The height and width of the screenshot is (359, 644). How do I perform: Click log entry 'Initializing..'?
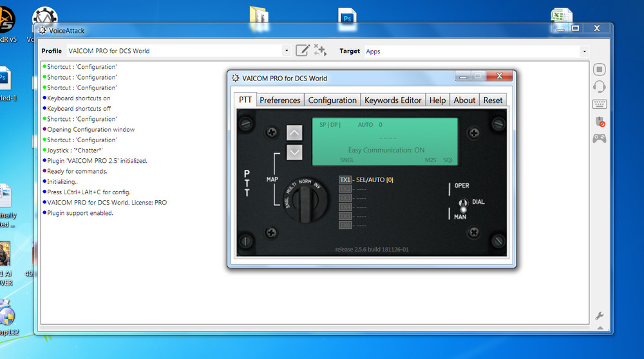[x=62, y=181]
